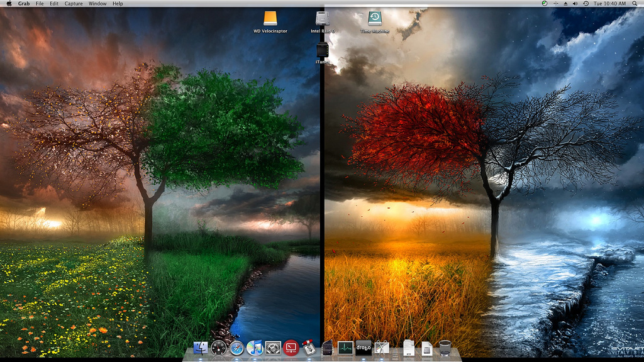Viewport: 644px width, 362px height.
Task: Click the Grab scissors Dock icon
Action: 382,348
